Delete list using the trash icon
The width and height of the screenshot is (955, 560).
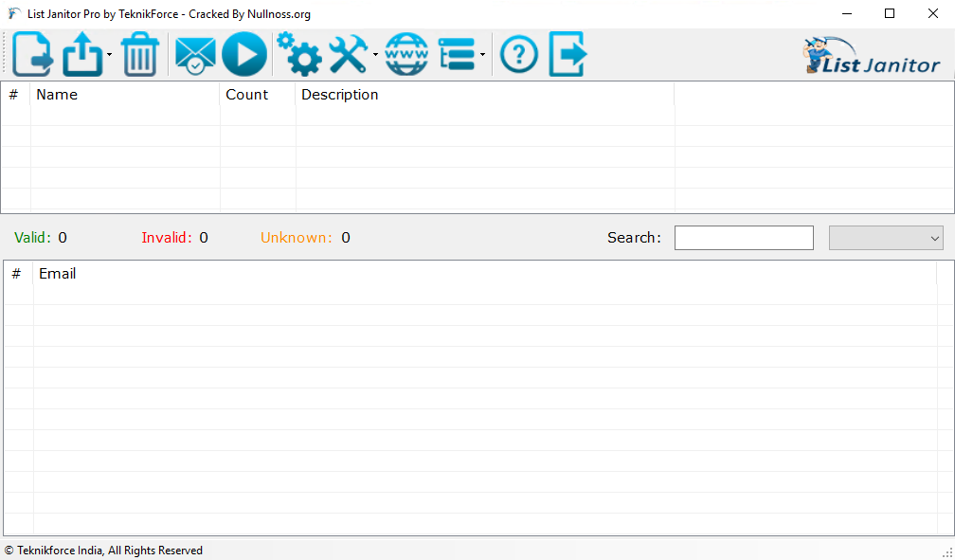[140, 54]
